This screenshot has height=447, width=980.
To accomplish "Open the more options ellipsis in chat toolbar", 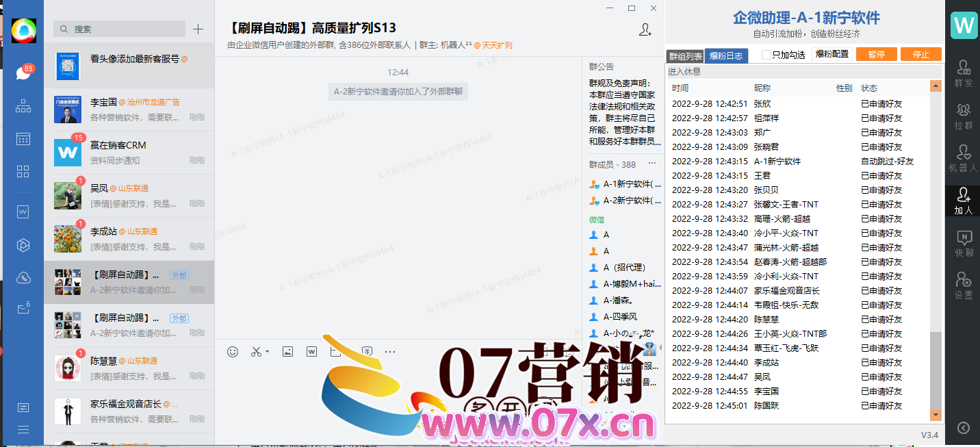I will (390, 352).
